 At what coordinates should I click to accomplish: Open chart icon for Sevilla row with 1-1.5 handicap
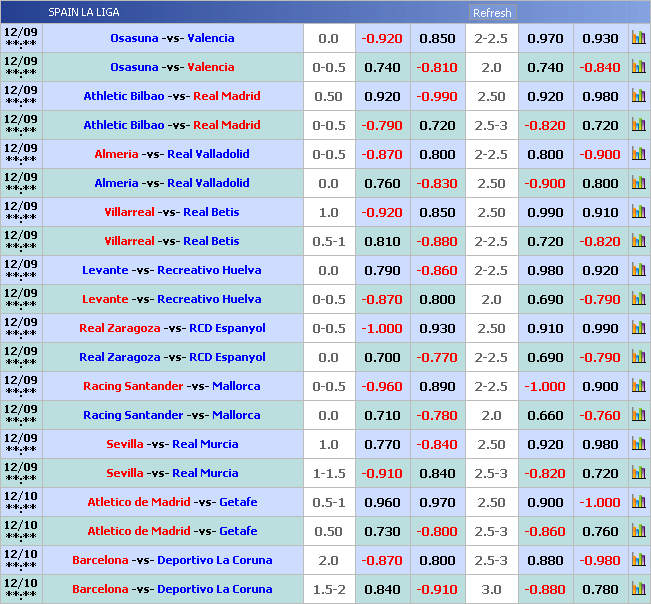(638, 473)
